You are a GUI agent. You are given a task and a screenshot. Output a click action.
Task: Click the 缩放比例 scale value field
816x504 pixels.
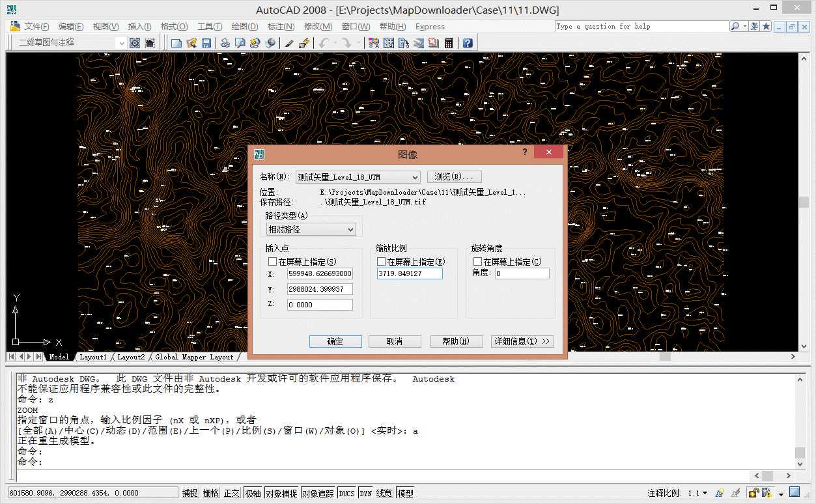click(410, 274)
